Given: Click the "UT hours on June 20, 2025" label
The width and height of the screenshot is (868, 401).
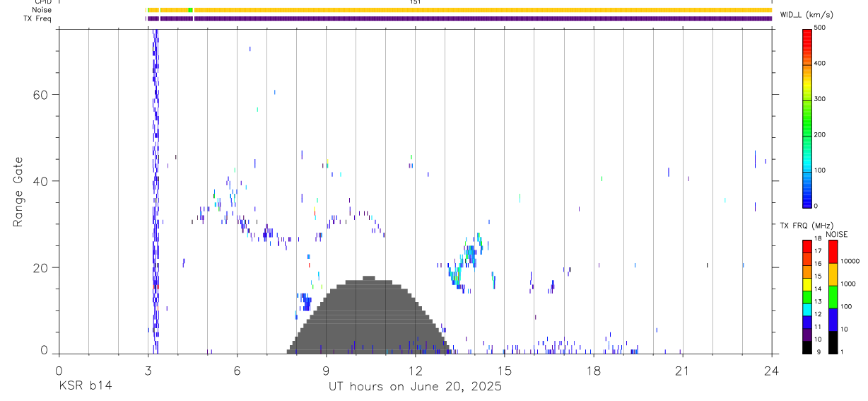Looking at the screenshot, I should tap(415, 387).
